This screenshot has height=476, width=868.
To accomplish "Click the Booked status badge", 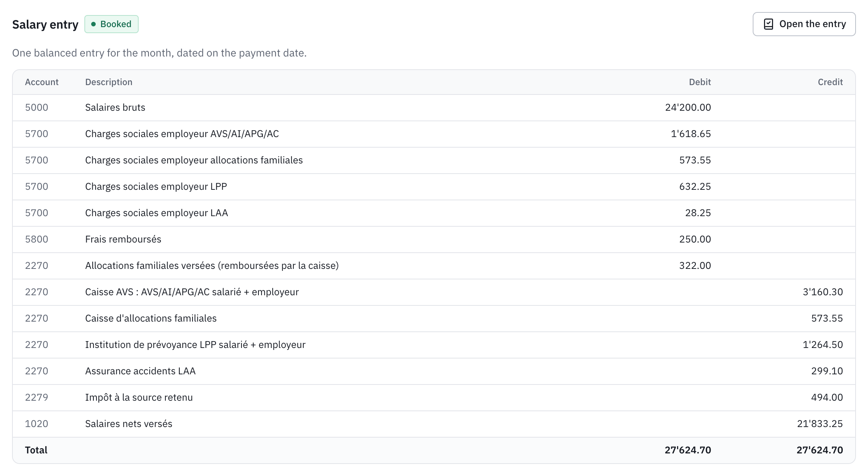I will (112, 24).
